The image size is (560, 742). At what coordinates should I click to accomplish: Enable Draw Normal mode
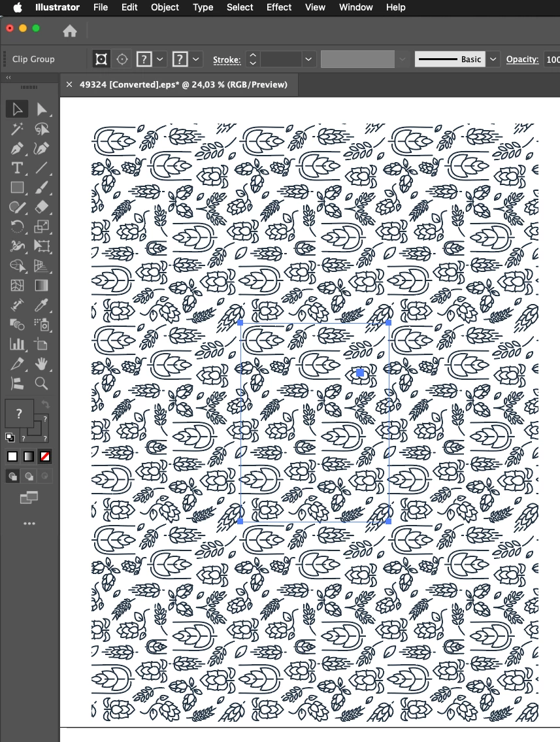13,477
